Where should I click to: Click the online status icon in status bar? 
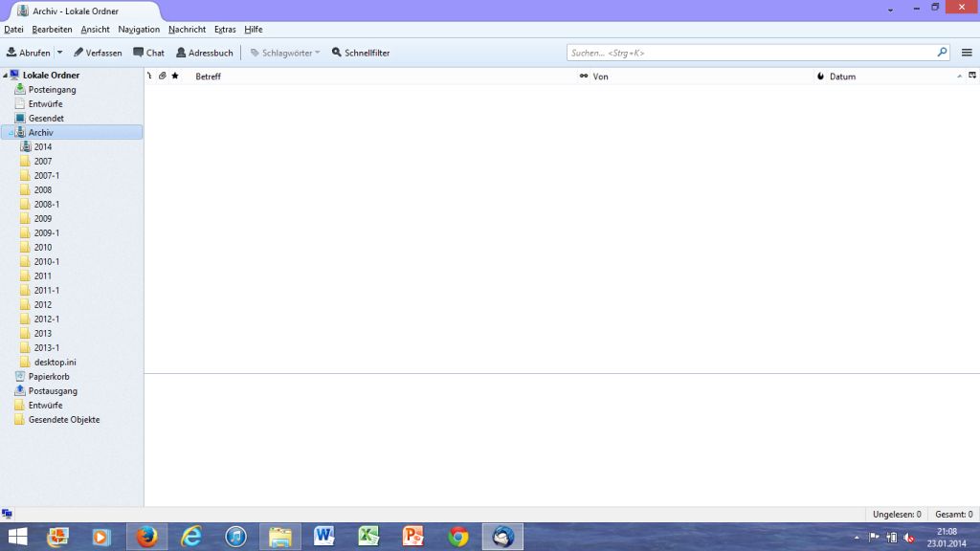7,514
